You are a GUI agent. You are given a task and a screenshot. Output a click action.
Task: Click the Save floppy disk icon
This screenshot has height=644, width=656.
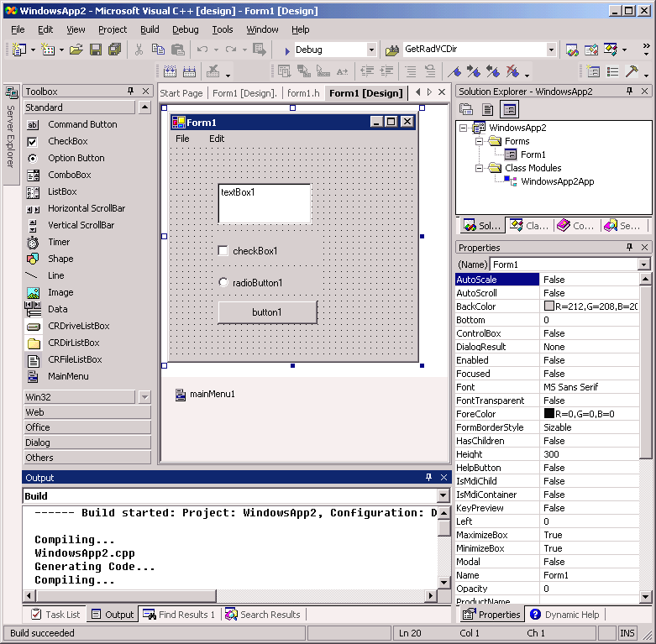point(96,50)
